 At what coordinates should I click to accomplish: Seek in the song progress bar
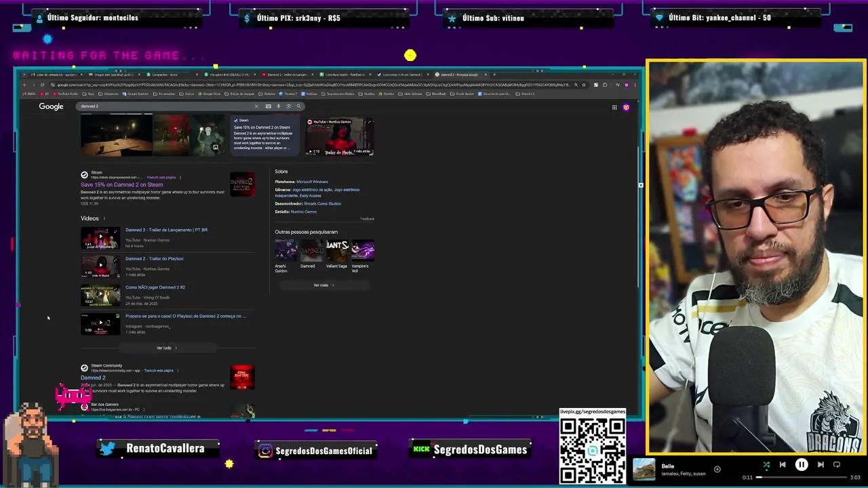pos(802,477)
